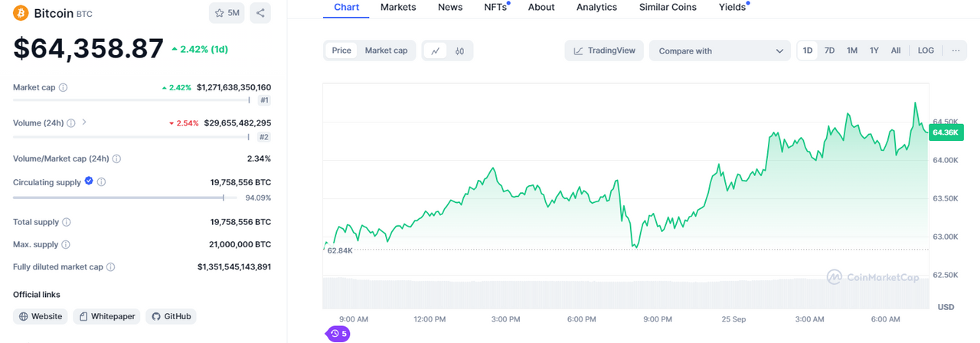Open the chart more options ellipsis

click(x=955, y=51)
